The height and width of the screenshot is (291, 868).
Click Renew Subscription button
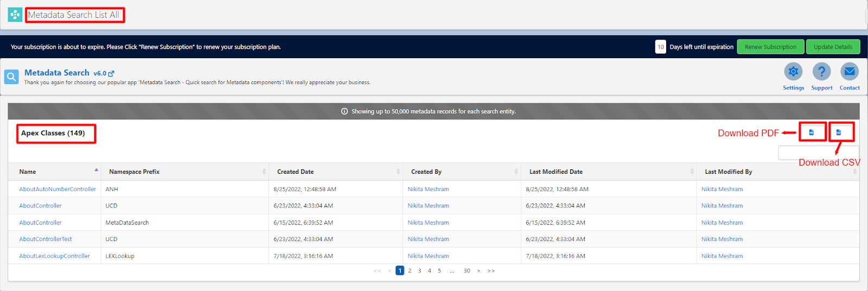click(x=770, y=47)
